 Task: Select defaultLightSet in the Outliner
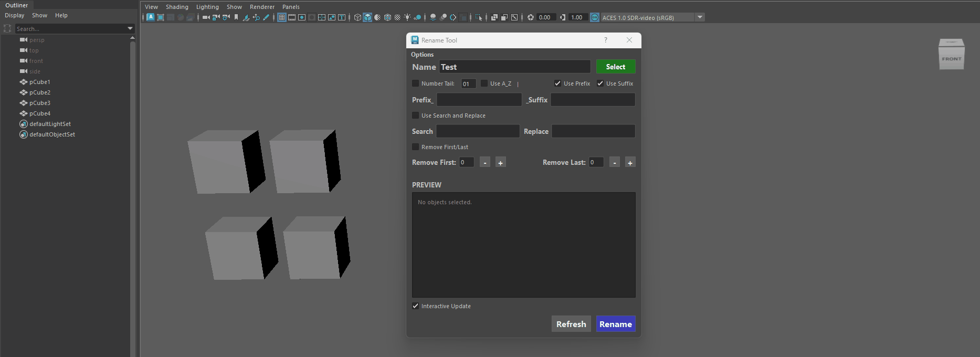[50, 124]
